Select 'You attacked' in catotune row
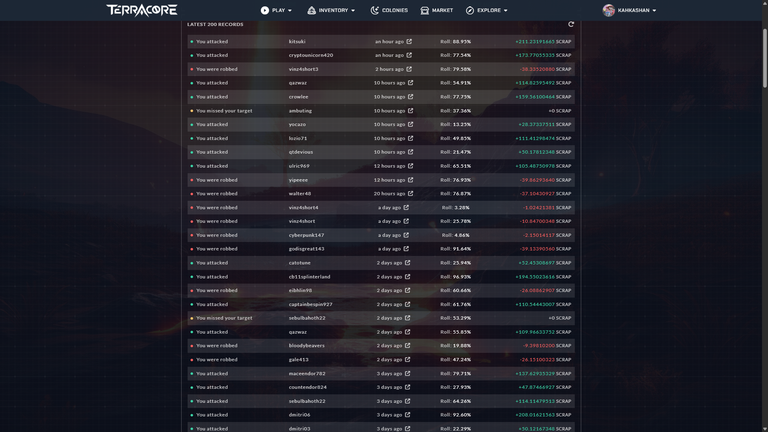The image size is (768, 432). [212, 263]
